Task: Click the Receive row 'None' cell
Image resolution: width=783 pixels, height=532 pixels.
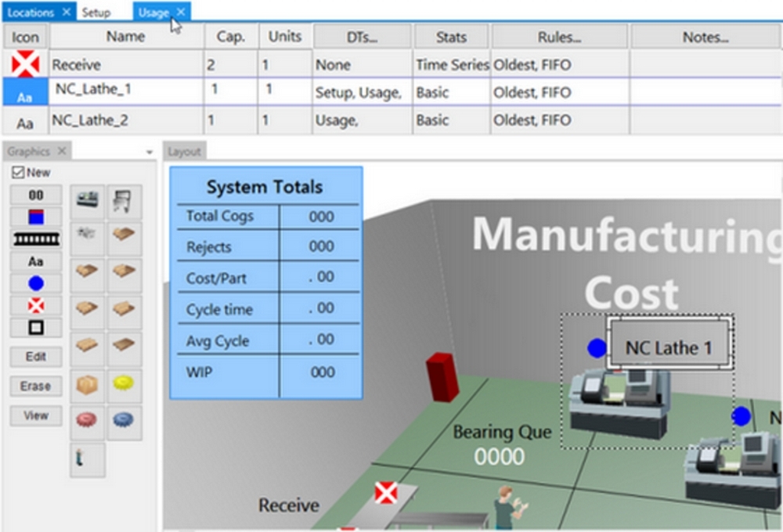Action: 363,64
